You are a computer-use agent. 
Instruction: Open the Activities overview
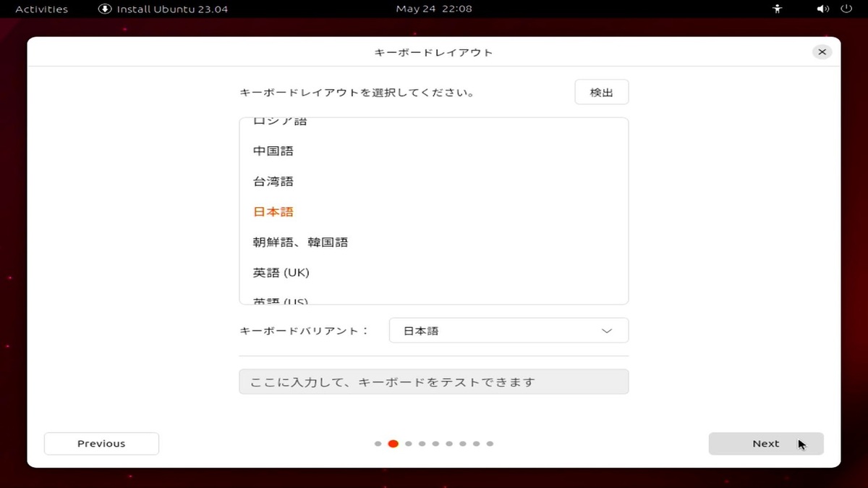click(x=41, y=9)
